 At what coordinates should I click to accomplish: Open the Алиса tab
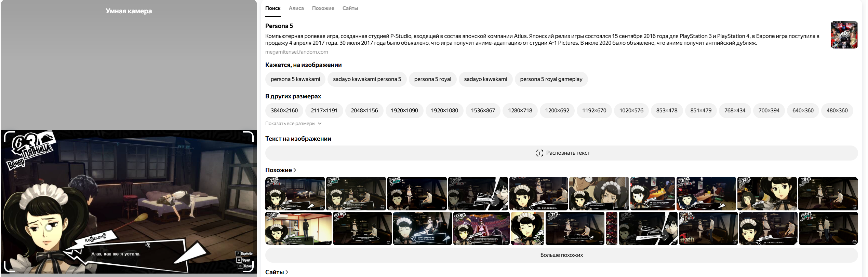pyautogui.click(x=296, y=8)
